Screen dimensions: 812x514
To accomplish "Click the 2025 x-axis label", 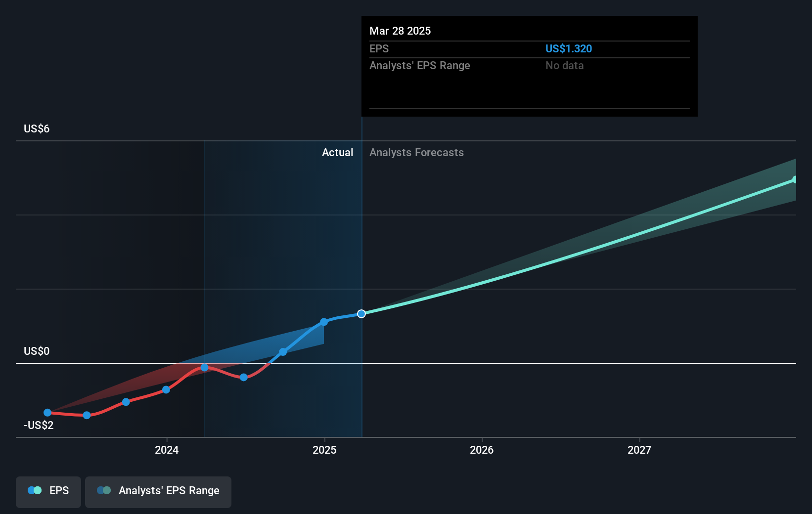I will (324, 450).
